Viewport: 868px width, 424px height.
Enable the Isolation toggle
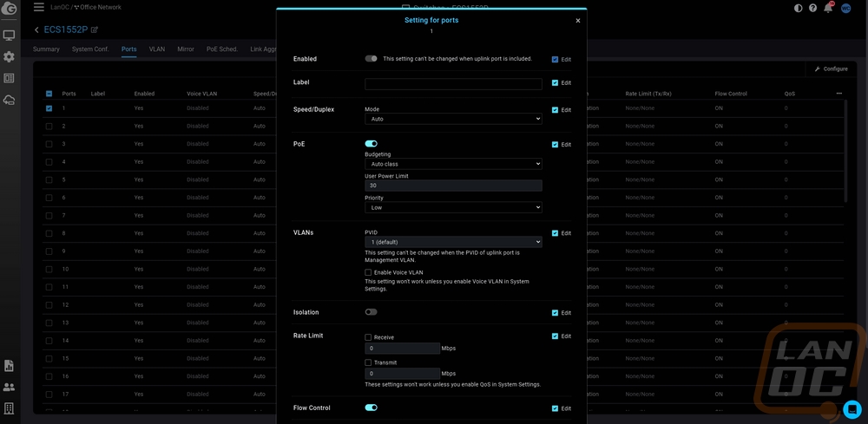click(x=371, y=312)
